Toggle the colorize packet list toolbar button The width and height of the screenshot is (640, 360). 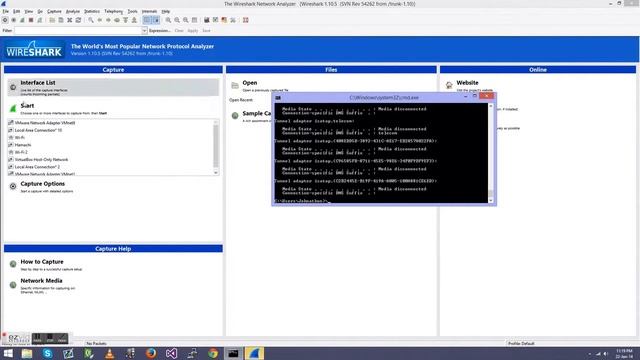point(147,20)
